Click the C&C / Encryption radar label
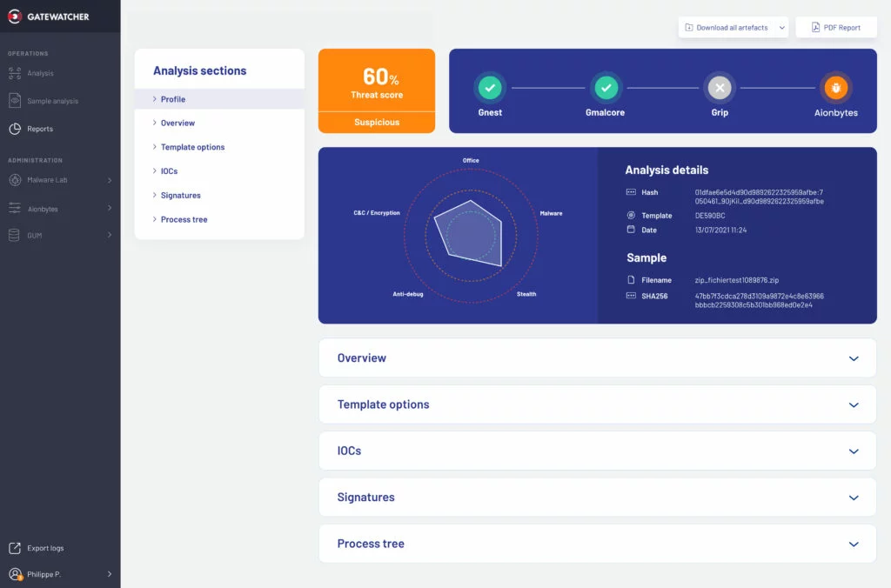The image size is (891, 588). (x=377, y=212)
